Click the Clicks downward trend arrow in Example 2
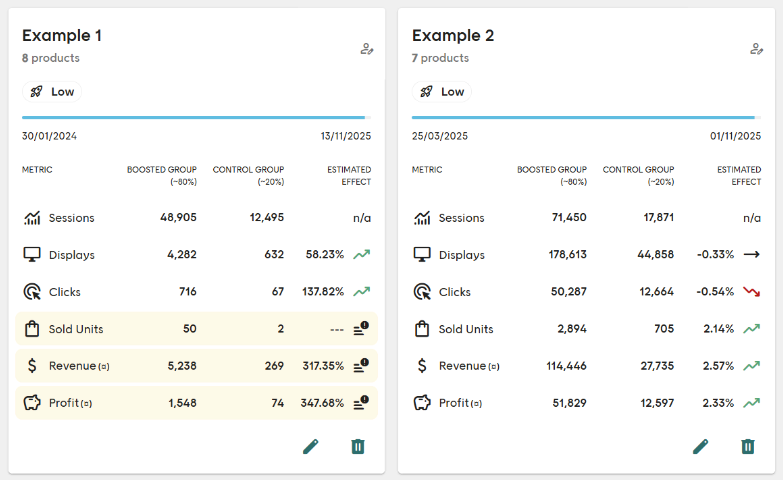 click(752, 292)
